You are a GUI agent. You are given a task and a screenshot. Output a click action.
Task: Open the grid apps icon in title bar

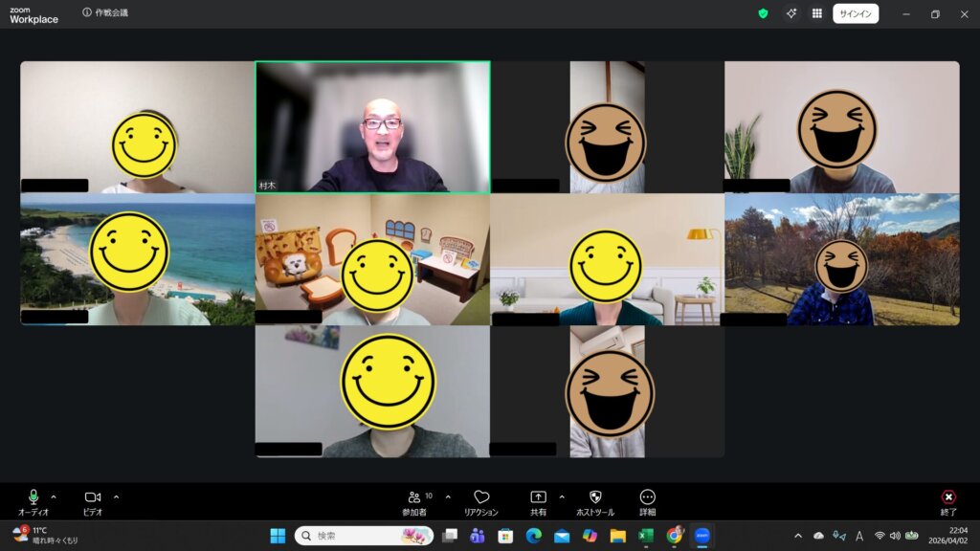(x=816, y=13)
